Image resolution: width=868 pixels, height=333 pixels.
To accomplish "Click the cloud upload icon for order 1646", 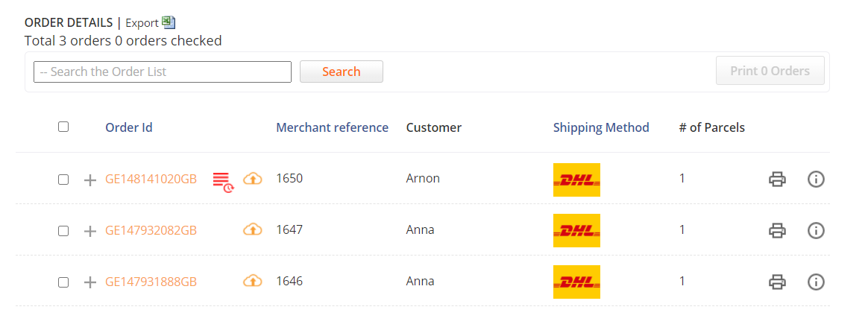I will [x=254, y=281].
